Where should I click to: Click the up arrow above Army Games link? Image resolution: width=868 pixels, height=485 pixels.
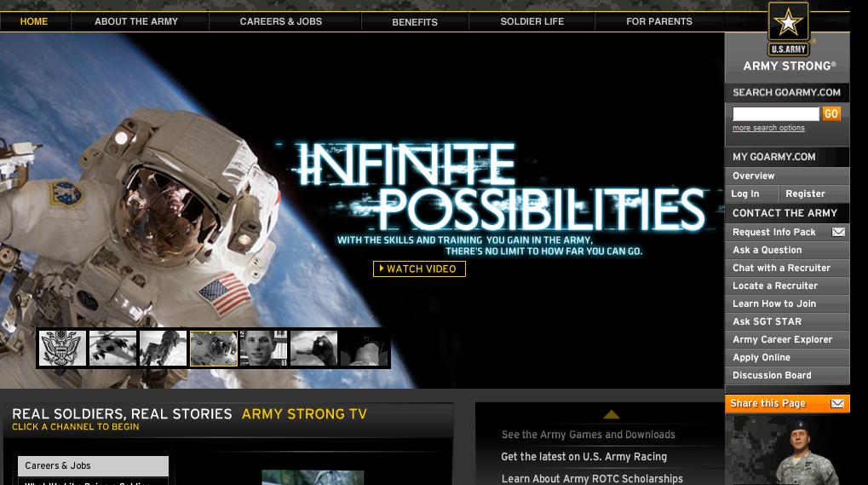tap(611, 414)
